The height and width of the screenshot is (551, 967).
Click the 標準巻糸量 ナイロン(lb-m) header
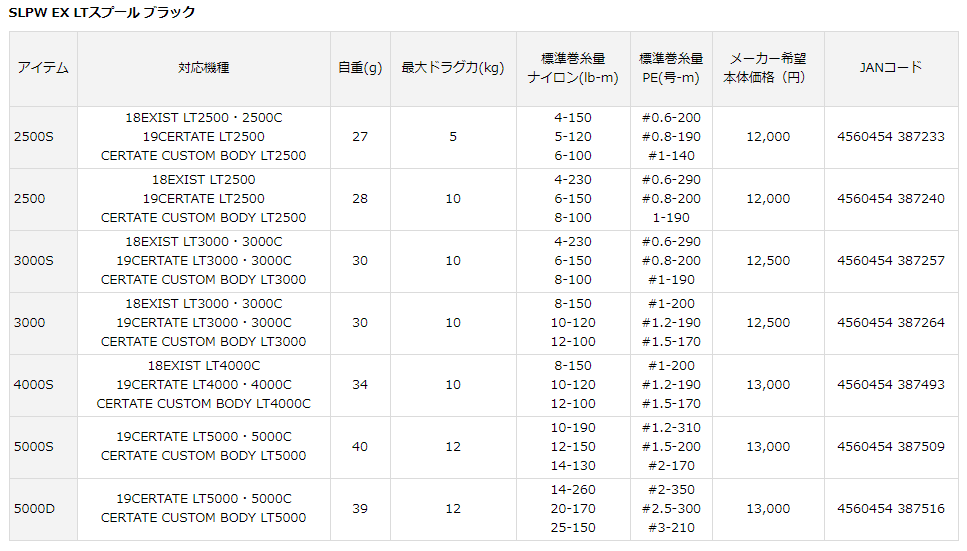(x=573, y=68)
